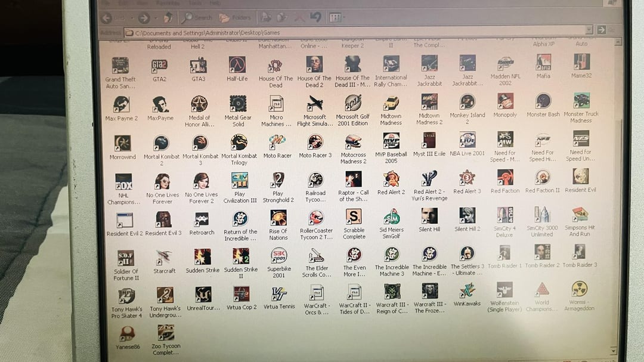Select Worms Armageddon shortcut
Screen dimensions: 644x362
coord(579,289)
